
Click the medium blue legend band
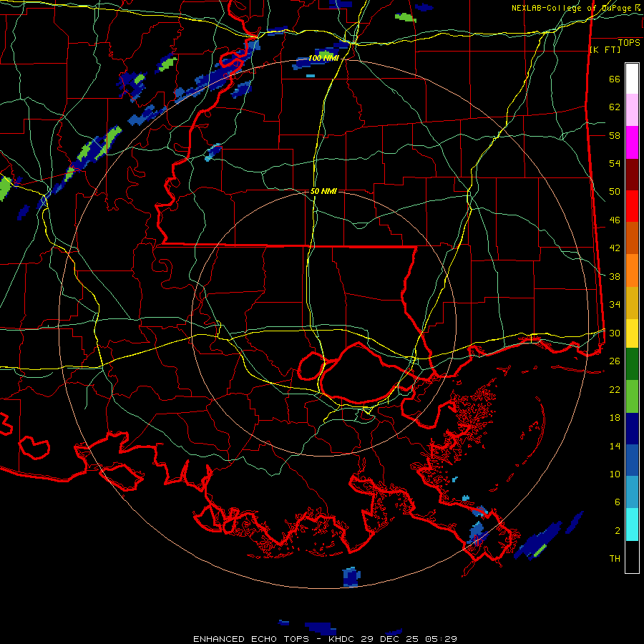[632, 460]
